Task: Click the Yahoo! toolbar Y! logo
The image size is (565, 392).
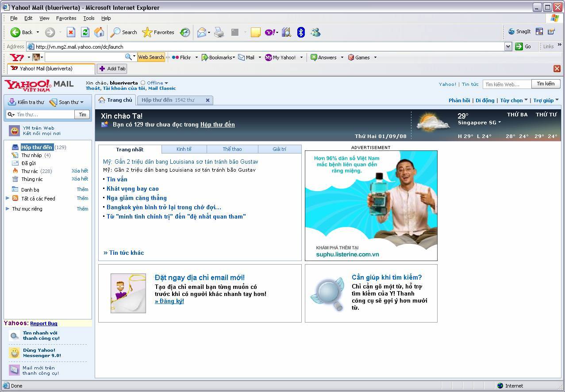Action: pyautogui.click(x=17, y=58)
